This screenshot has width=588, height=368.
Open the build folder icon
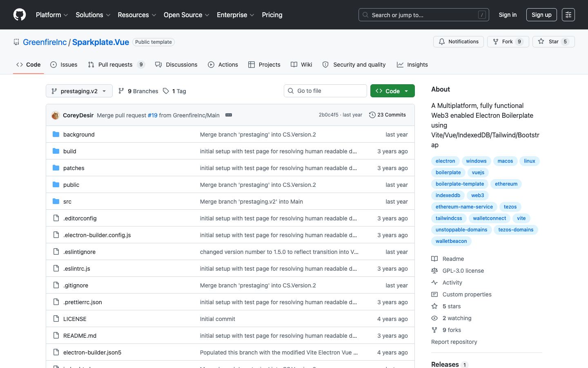(56, 151)
